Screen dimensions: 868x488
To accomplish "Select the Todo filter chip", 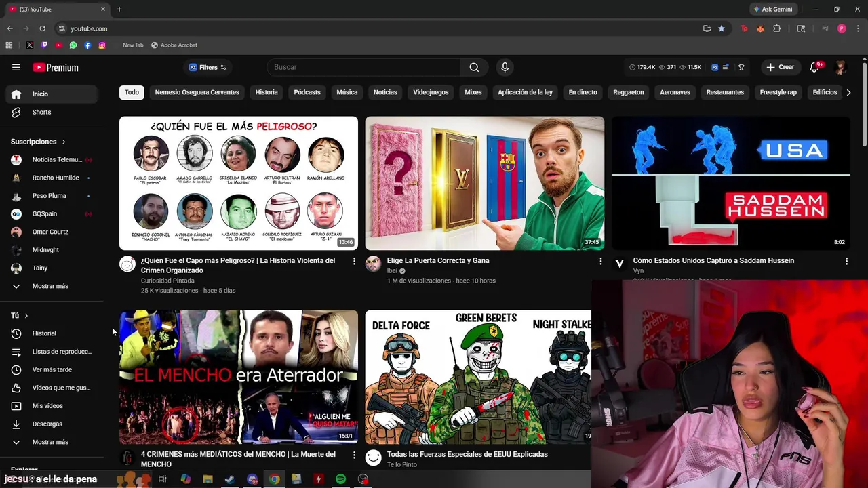I will click(132, 92).
